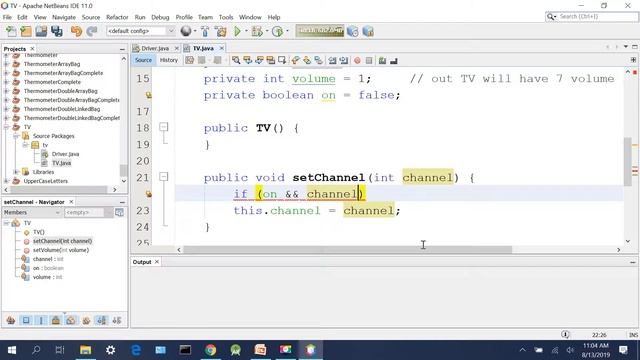Image resolution: width=640 pixels, height=360 pixels.
Task: Click the Last Edit icon beside History
Action: click(190, 60)
